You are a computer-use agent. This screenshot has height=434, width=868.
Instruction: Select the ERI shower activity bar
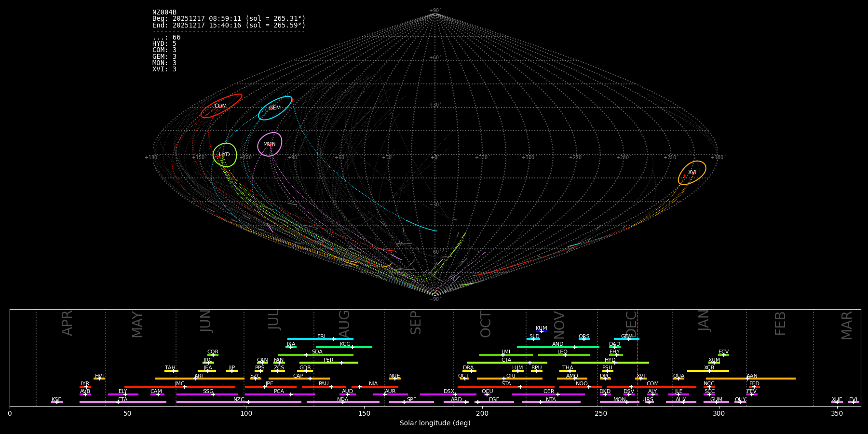320,339
